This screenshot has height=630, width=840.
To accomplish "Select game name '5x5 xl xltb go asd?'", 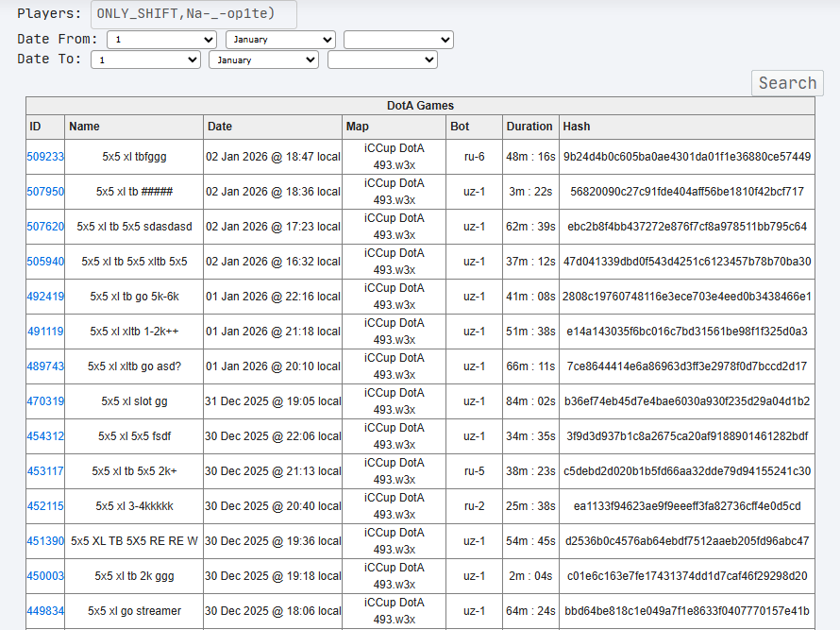I will [x=134, y=366].
